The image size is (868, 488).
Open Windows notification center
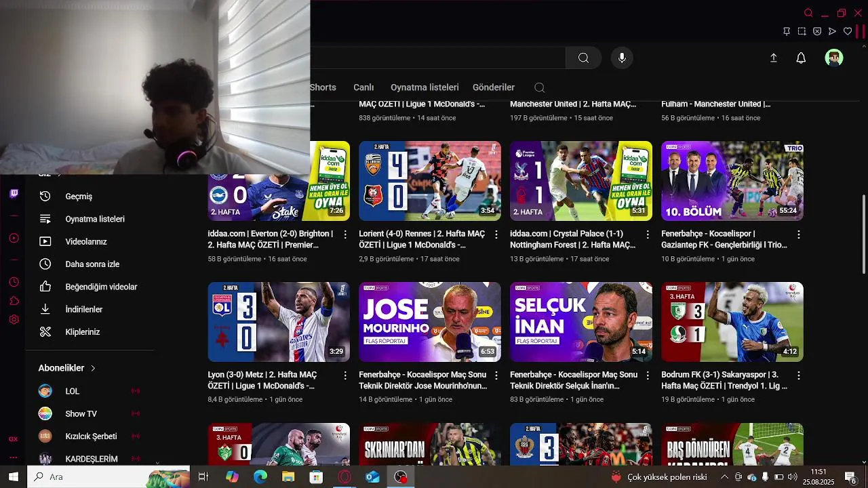[850, 477]
